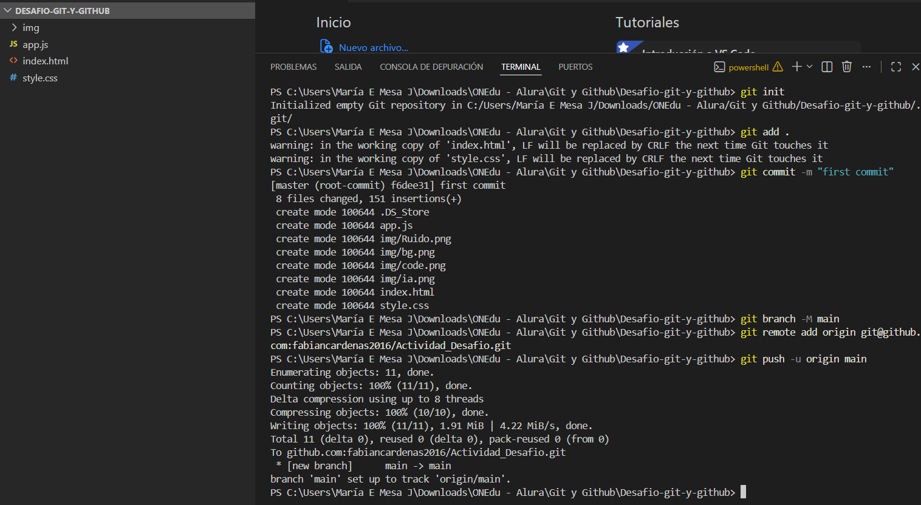This screenshot has height=505, width=921.
Task: Select the TERMINAL tab
Action: [x=520, y=67]
